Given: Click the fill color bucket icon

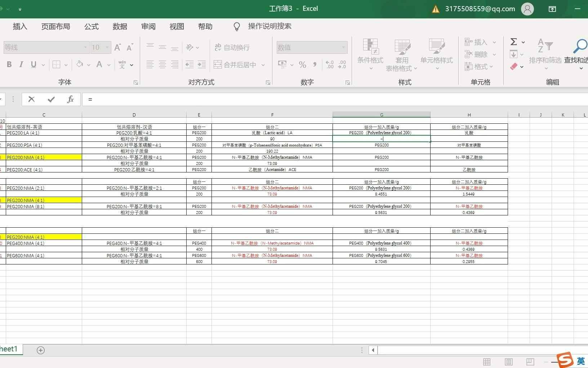Looking at the screenshot, I should coord(80,65).
